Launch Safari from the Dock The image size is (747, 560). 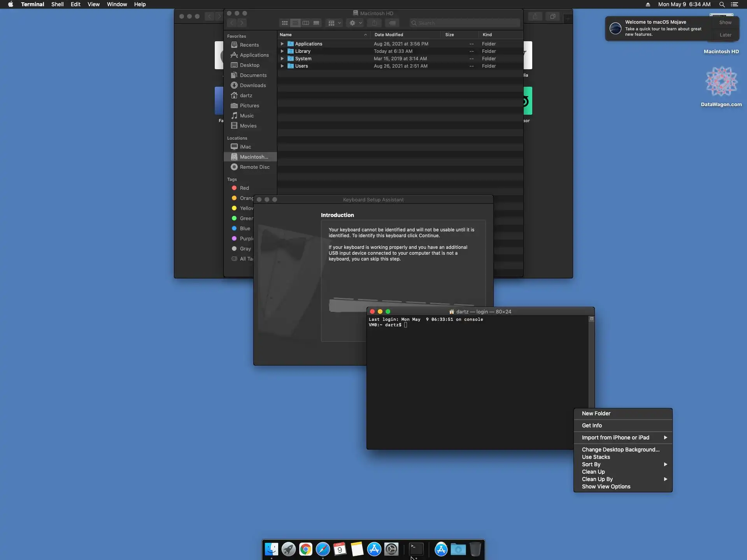coord(323,549)
